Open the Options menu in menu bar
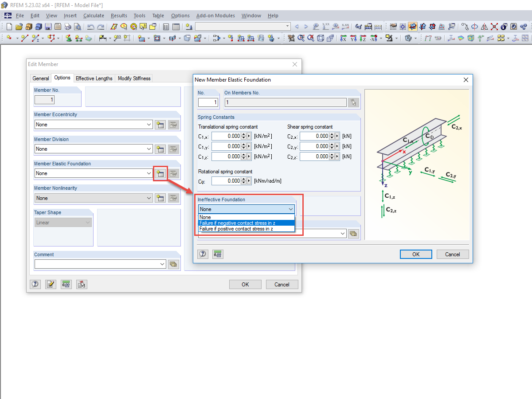The image size is (532, 399). (x=180, y=16)
